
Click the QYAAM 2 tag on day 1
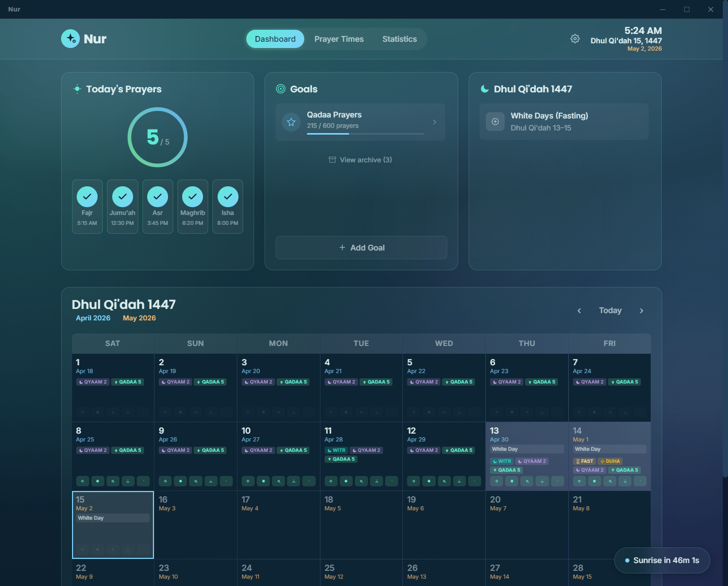tap(93, 382)
